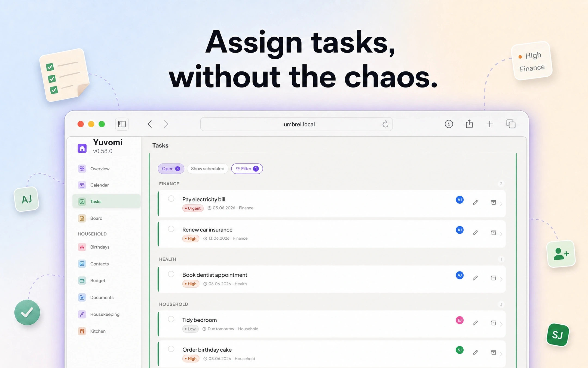Mark Tidy bedroom as complete
Viewport: 588px width, 368px height.
click(171, 319)
